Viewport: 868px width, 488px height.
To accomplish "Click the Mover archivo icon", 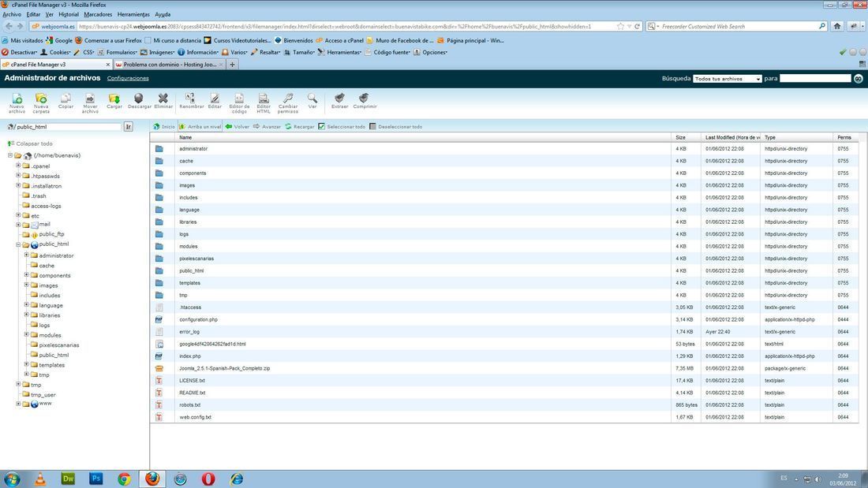I will pyautogui.click(x=90, y=103).
